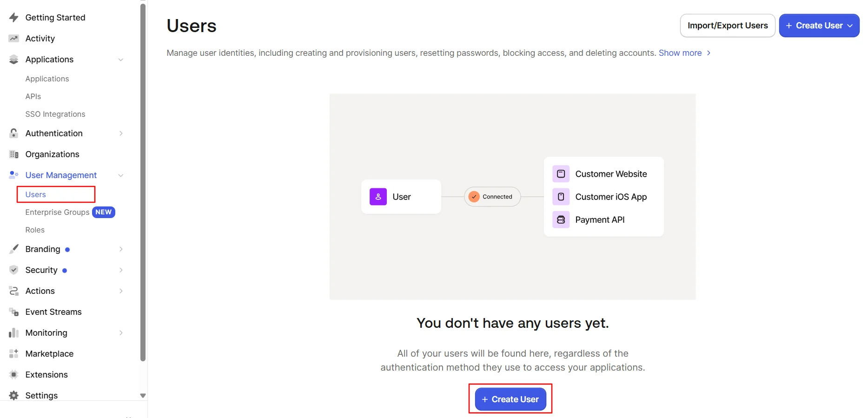
Task: Click the Authentication lock icon
Action: click(x=14, y=133)
